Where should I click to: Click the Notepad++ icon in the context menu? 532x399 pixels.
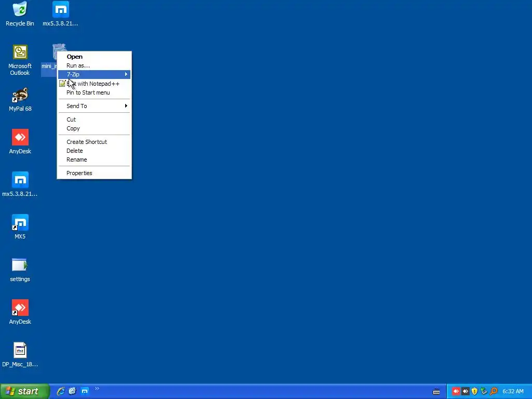point(62,84)
